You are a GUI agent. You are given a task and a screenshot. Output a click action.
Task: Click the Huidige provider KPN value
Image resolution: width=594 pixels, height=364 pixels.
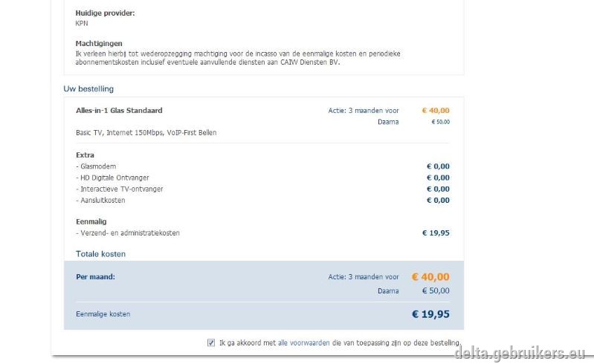click(82, 24)
